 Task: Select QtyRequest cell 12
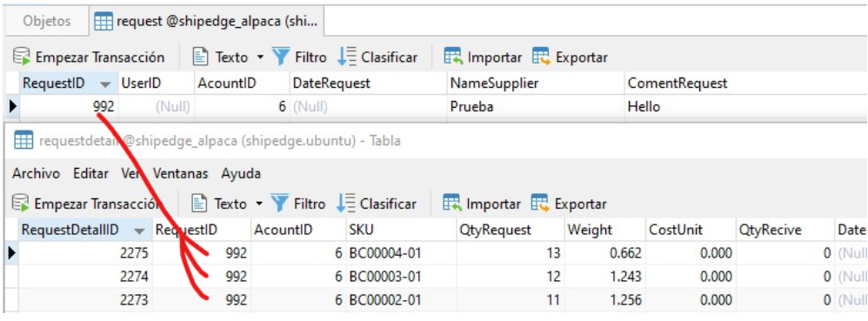(x=511, y=277)
